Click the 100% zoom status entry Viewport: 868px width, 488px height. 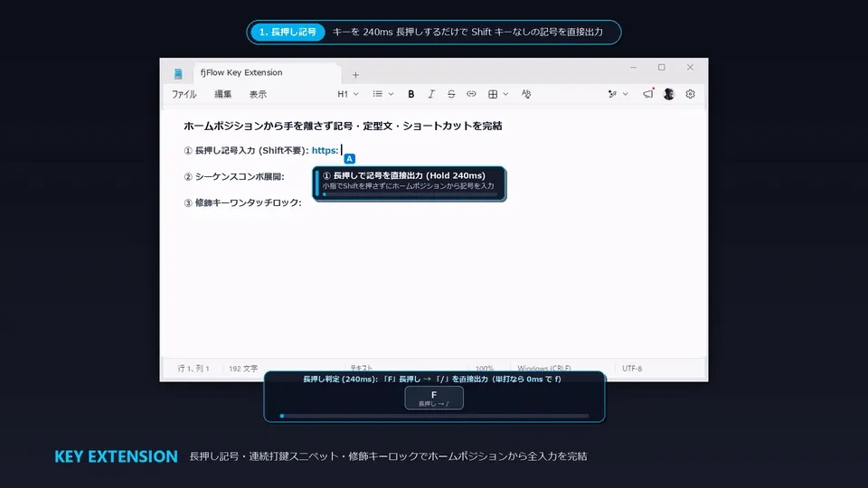[485, 369]
